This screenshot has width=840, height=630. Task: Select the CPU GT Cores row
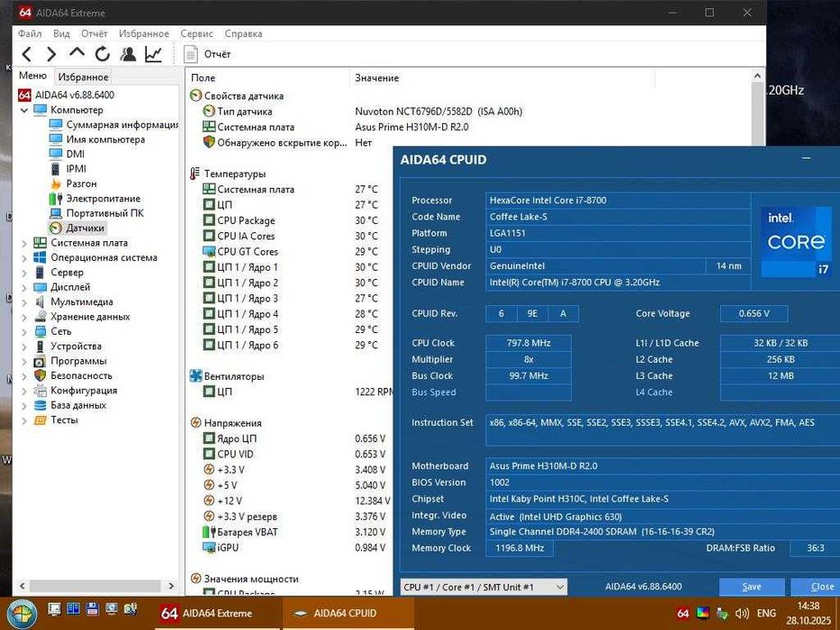(291, 251)
